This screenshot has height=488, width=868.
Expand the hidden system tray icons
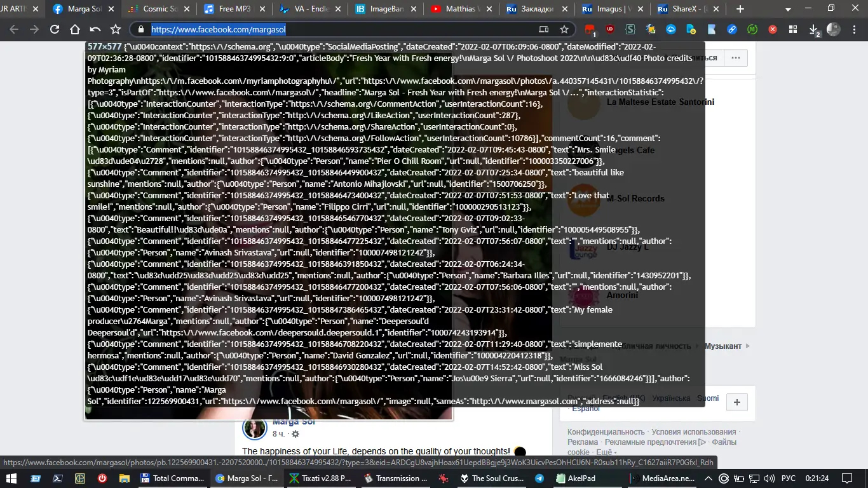(710, 478)
